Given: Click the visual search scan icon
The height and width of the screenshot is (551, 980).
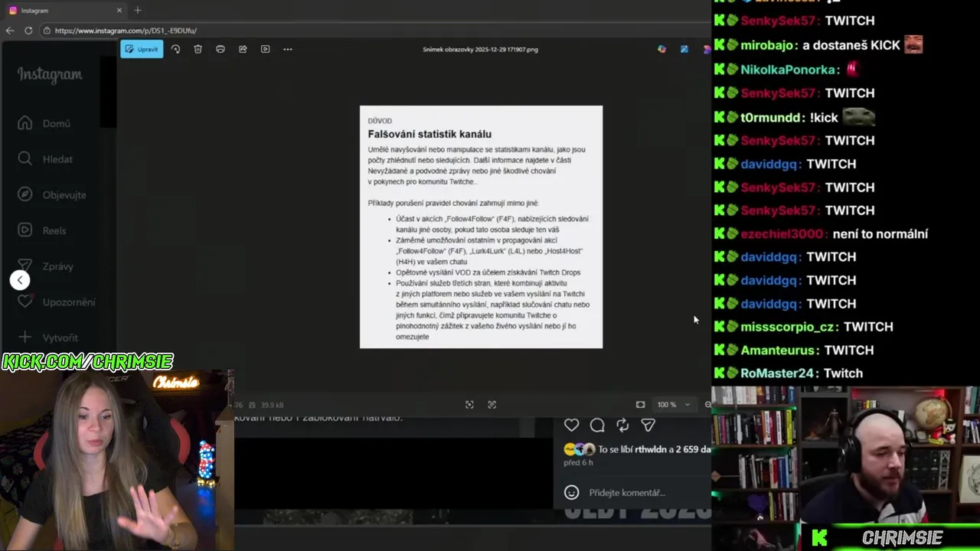Looking at the screenshot, I should click(469, 405).
